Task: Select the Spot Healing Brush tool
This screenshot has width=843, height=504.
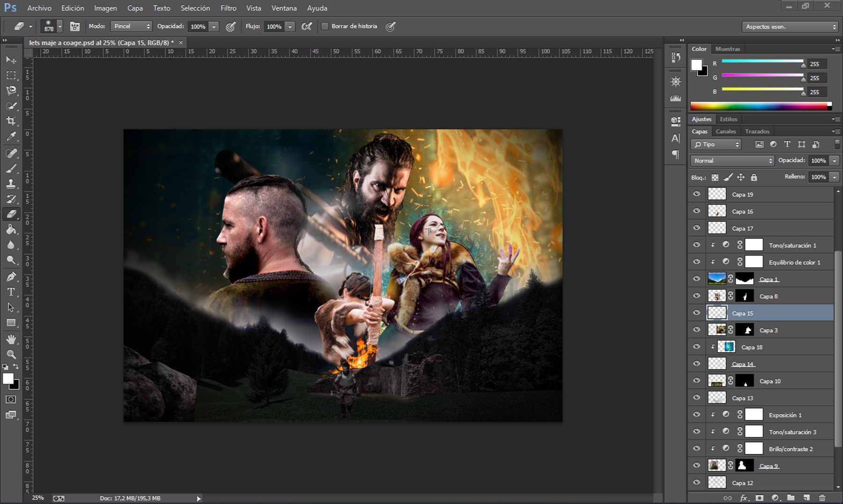Action: [x=11, y=153]
